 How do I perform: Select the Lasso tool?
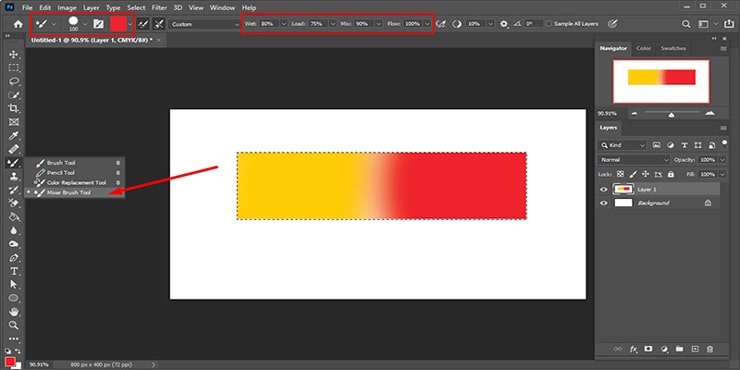coord(14,81)
